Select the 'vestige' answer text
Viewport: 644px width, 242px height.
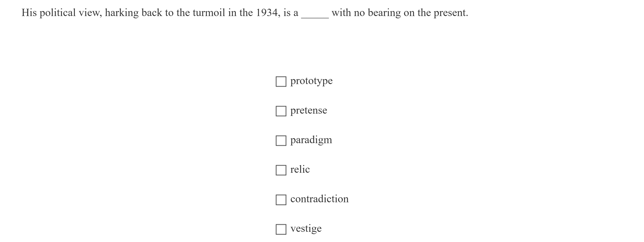pos(306,228)
